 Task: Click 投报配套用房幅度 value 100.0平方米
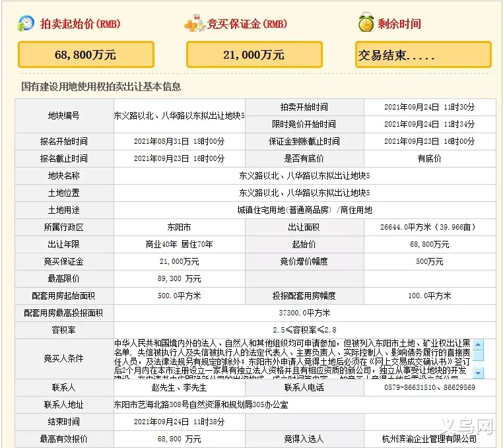(x=430, y=296)
